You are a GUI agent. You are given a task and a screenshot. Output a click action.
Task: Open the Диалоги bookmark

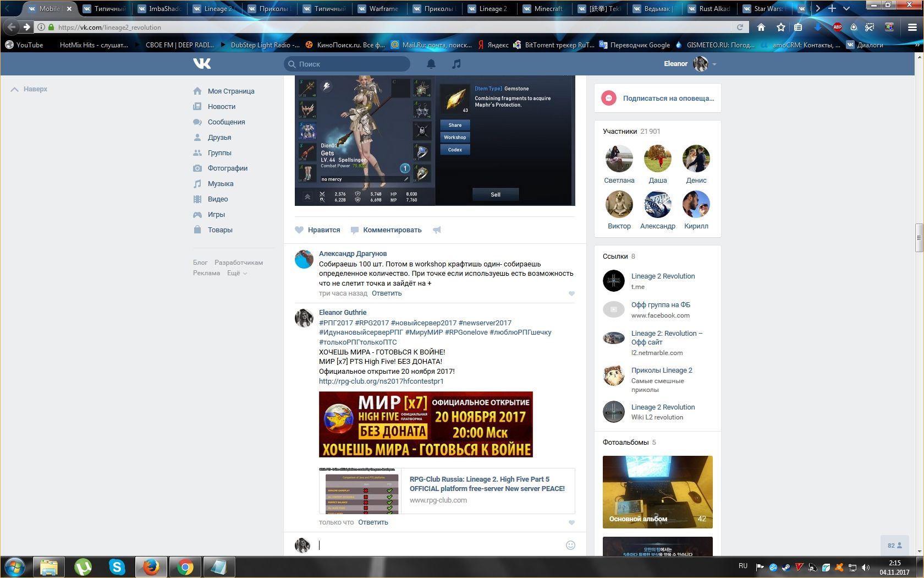865,45
